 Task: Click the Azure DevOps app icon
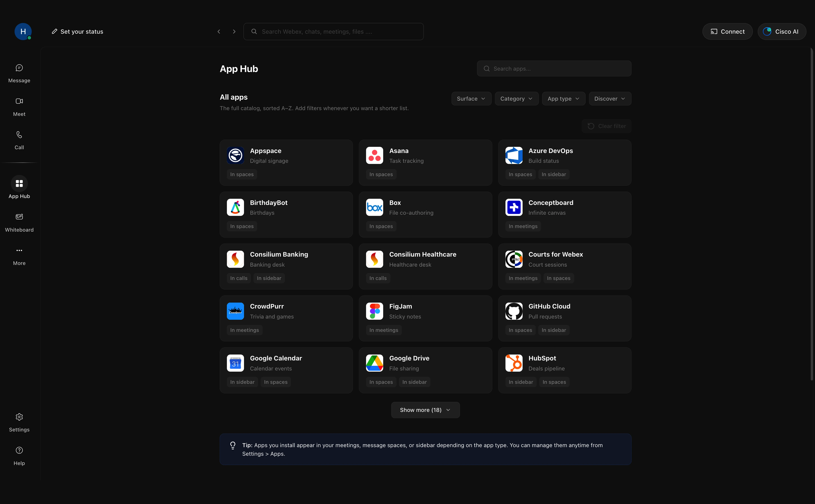coord(514,155)
